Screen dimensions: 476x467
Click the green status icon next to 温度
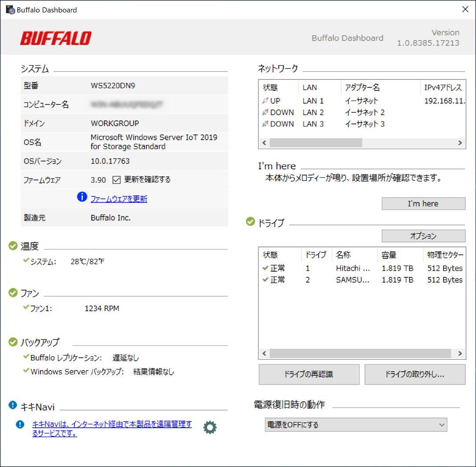coord(13,246)
